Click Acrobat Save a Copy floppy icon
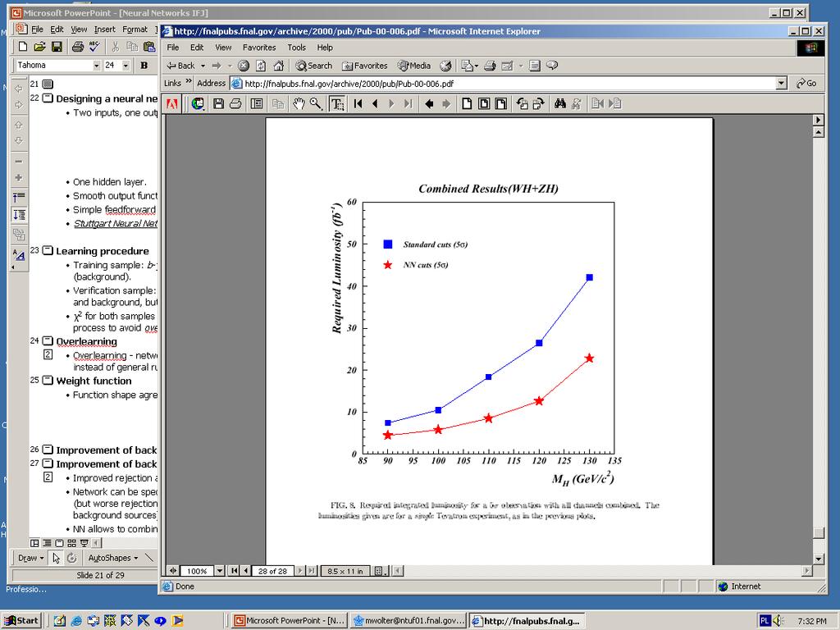The image size is (840, 630). pyautogui.click(x=218, y=104)
